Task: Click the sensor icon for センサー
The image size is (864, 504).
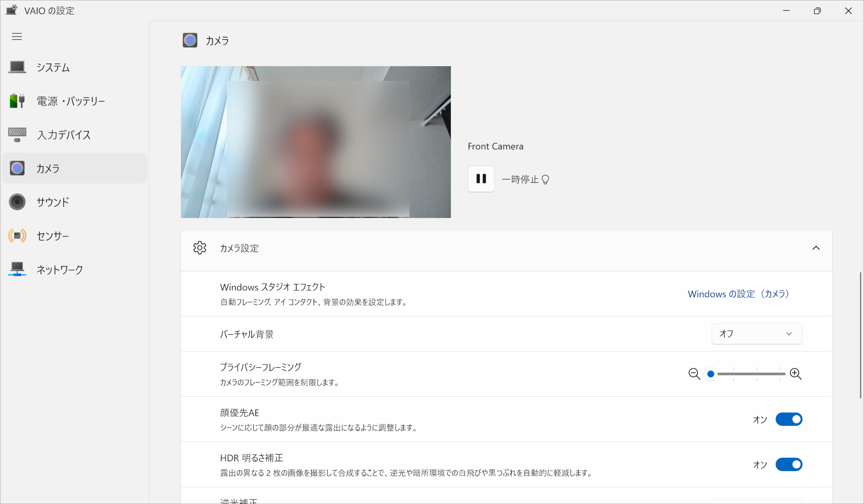Action: pyautogui.click(x=17, y=236)
